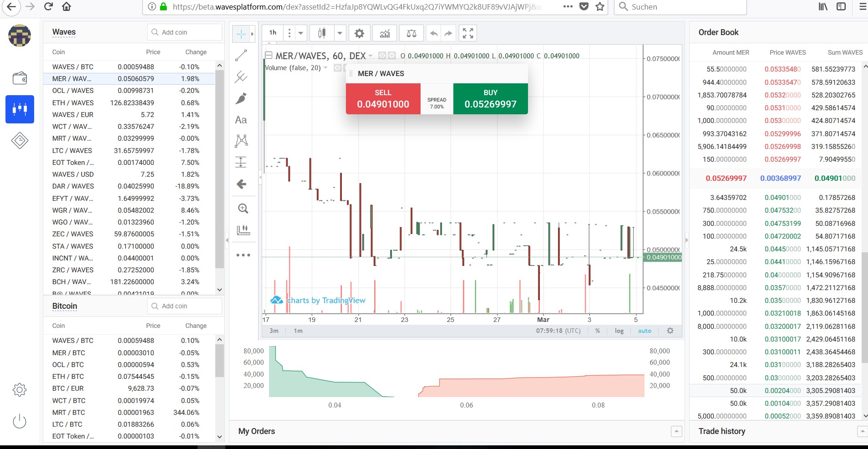
Task: Switch chart to fullscreen mode
Action: [468, 33]
